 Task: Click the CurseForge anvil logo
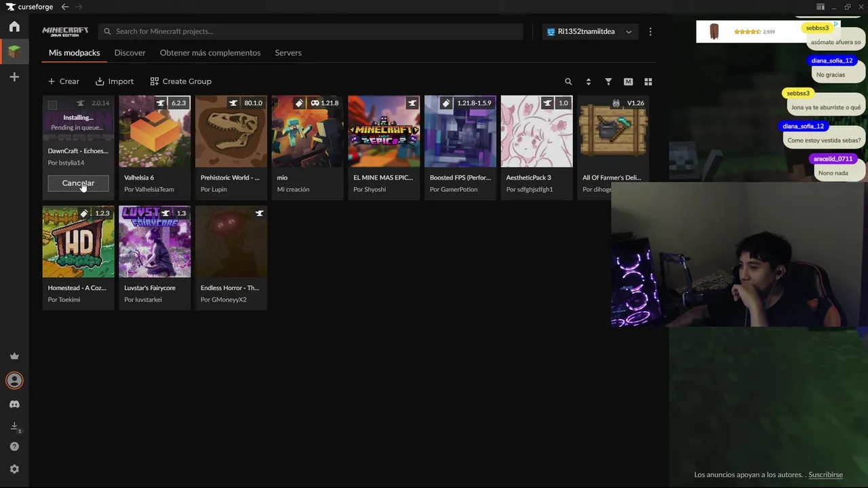[x=10, y=7]
